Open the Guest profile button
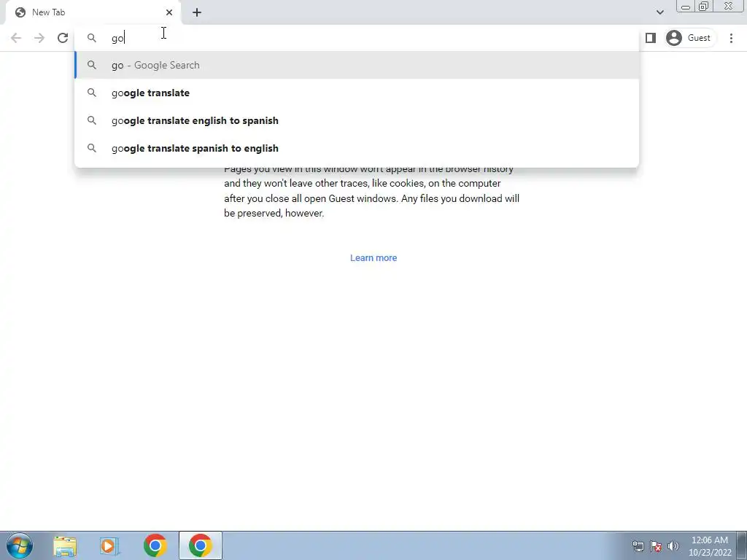This screenshot has width=747, height=560. pos(690,38)
